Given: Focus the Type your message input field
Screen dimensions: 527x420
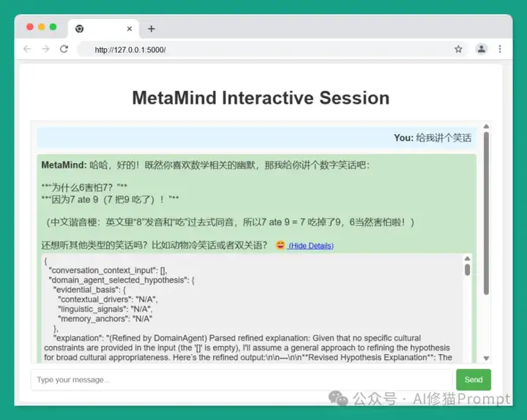Looking at the screenshot, I should coord(242,380).
